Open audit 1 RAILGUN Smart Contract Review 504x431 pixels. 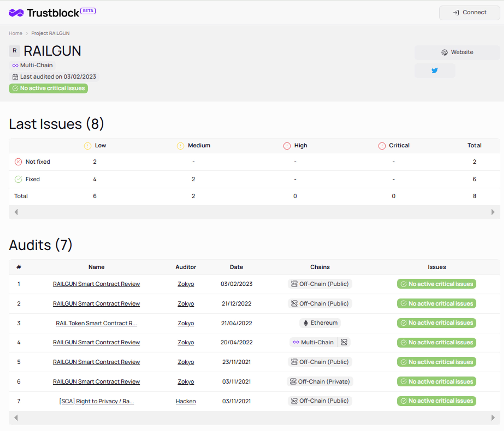pyautogui.click(x=96, y=284)
